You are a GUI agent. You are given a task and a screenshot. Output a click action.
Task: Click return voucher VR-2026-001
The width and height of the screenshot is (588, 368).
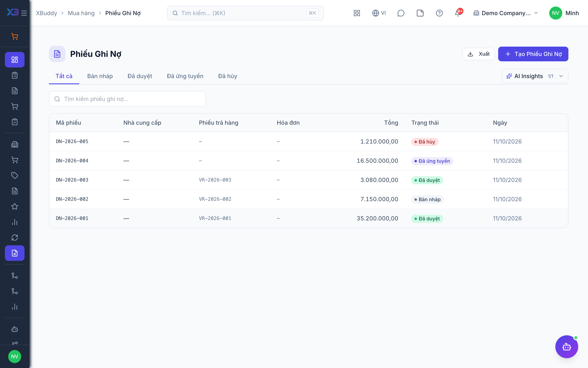(x=215, y=218)
